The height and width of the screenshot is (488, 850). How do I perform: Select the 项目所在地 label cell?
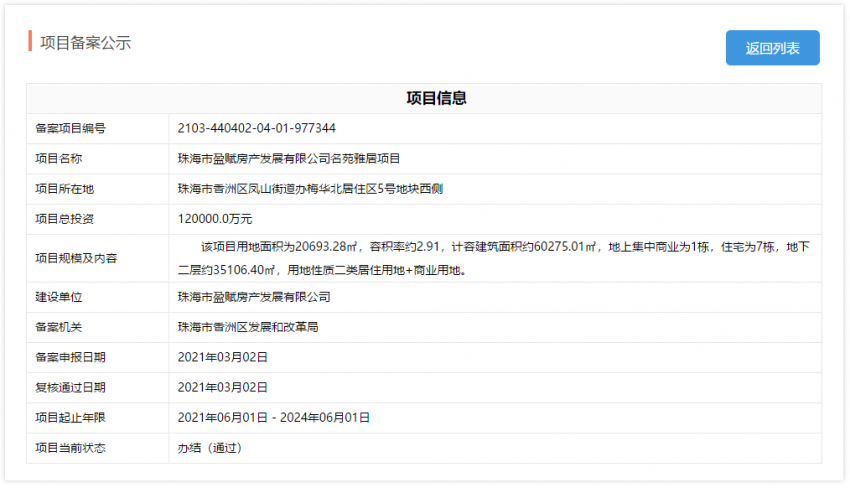point(98,189)
